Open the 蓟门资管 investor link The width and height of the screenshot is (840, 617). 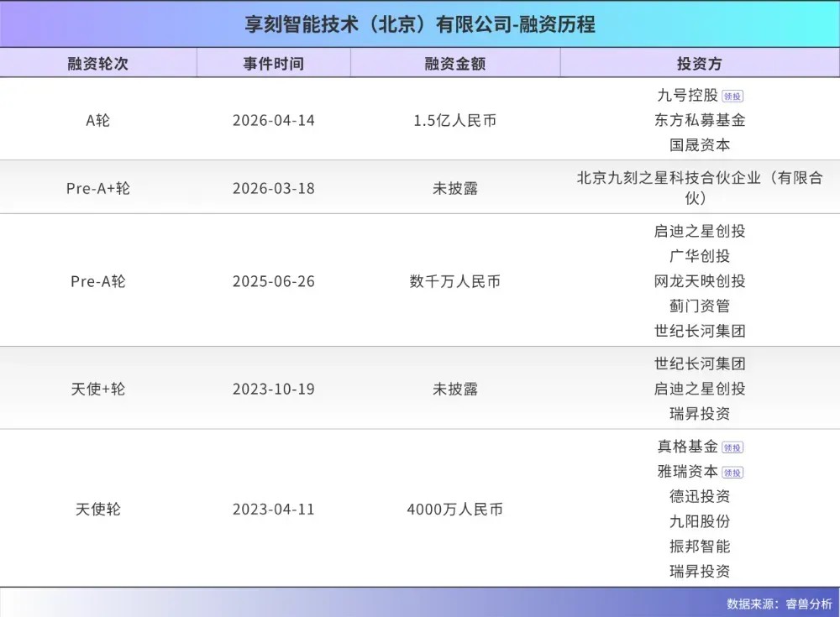[x=699, y=306]
